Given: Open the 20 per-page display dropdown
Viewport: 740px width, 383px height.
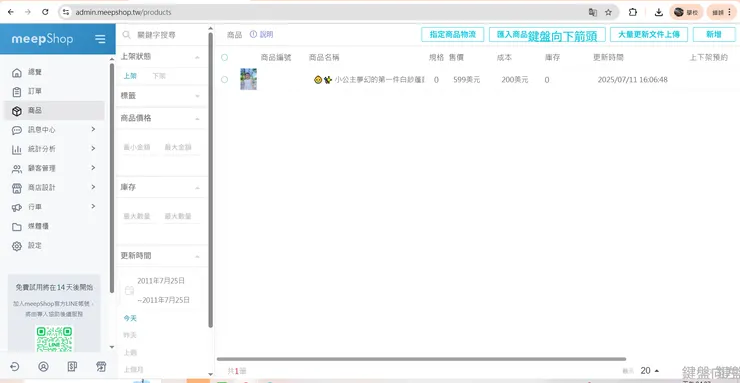Looking at the screenshot, I should (x=650, y=371).
